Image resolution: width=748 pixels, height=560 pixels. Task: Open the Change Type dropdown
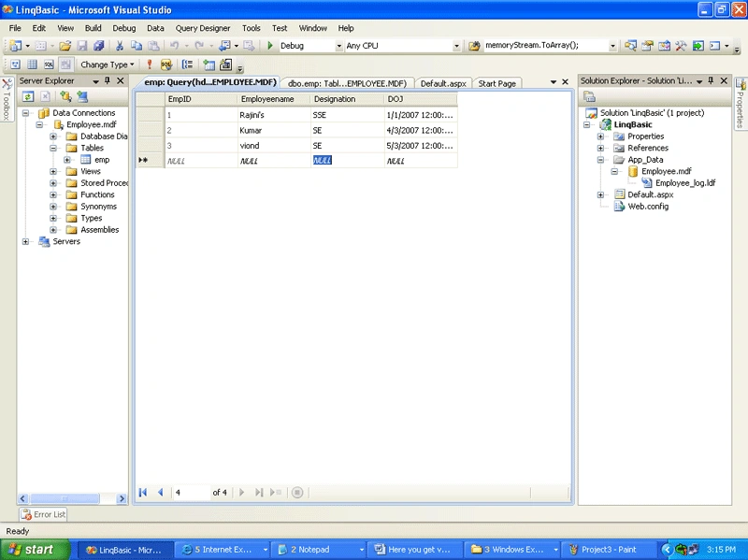click(x=107, y=65)
